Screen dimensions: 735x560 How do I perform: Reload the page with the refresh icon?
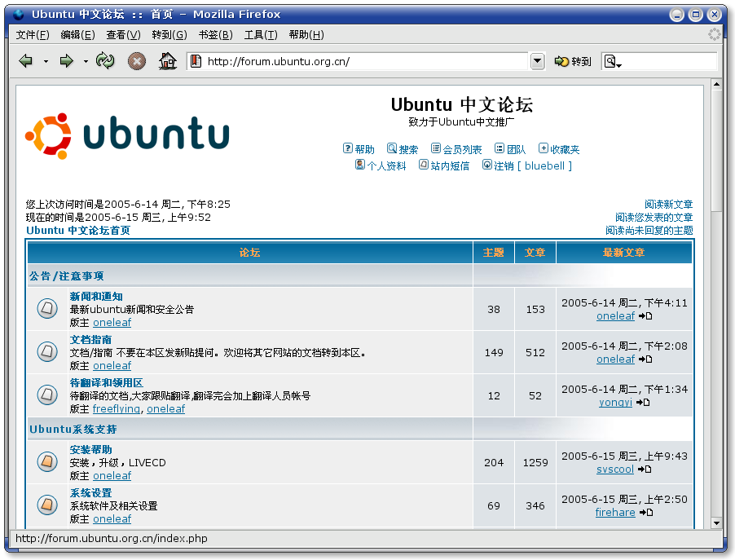coord(105,61)
